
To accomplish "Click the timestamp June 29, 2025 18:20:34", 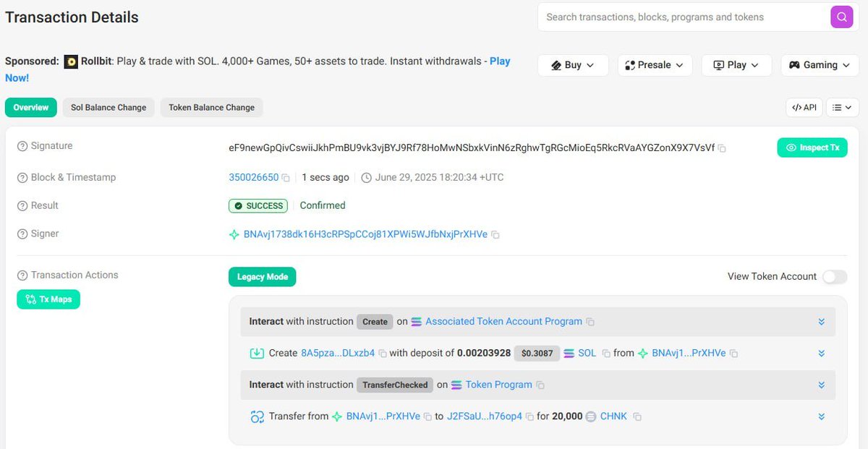I will click(x=440, y=178).
